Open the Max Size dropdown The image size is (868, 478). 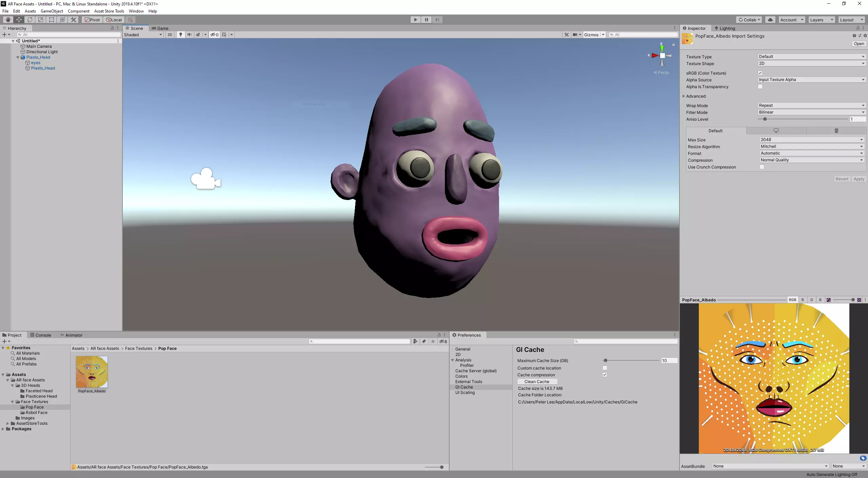click(811, 140)
